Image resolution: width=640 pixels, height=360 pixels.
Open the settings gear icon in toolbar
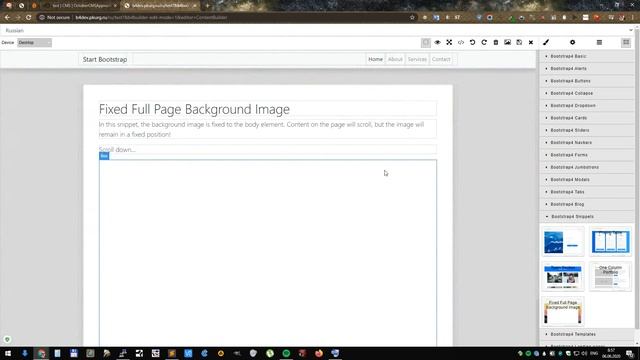pos(572,42)
